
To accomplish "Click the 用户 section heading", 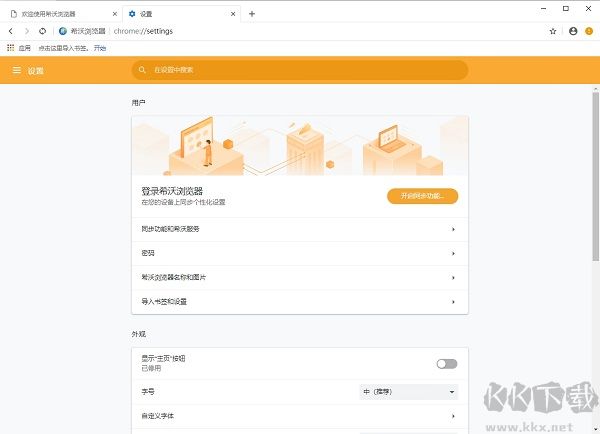I will click(x=138, y=103).
